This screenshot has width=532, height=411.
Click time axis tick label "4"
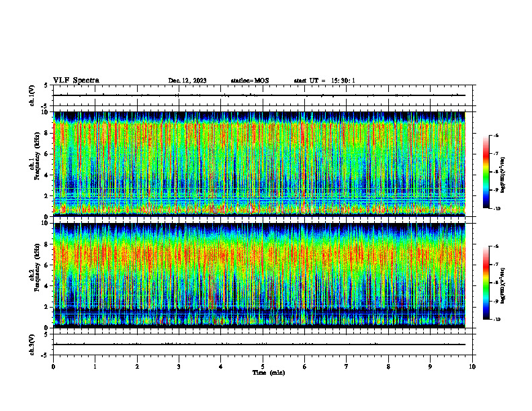(x=221, y=367)
